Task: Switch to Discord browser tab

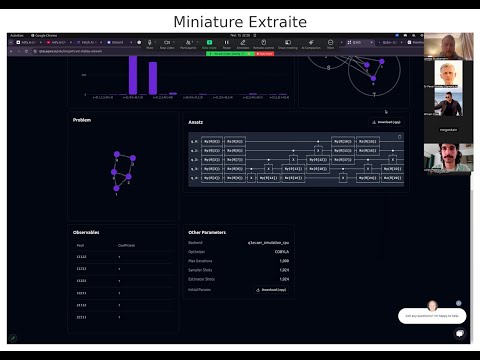Action: (x=119, y=42)
